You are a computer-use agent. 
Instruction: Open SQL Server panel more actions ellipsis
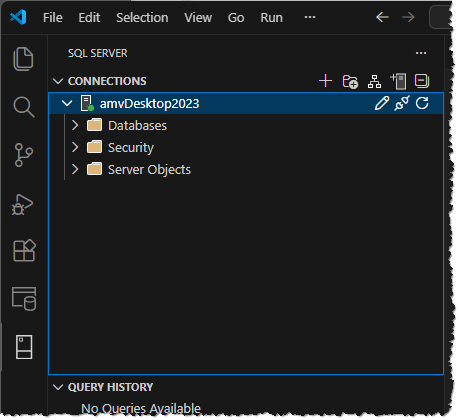(421, 53)
